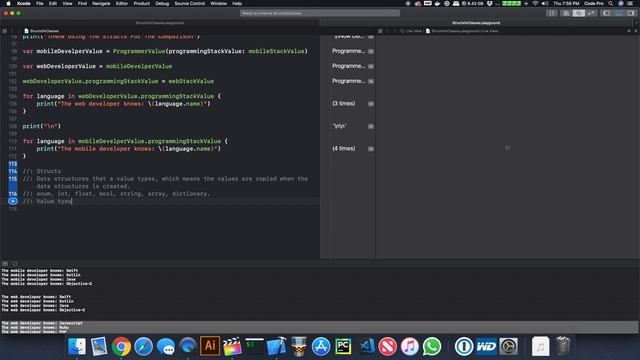
Task: Open the Xcode menu
Action: pos(24,3)
